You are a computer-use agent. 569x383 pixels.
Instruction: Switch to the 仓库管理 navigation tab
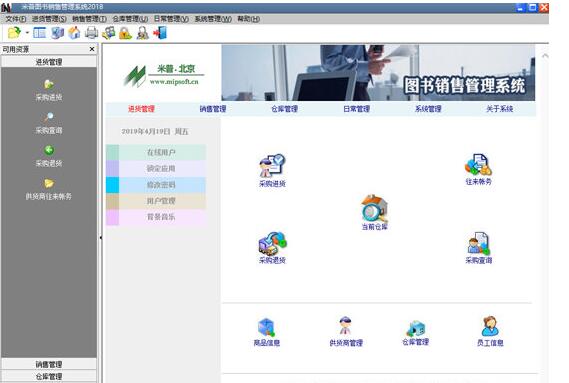click(284, 109)
